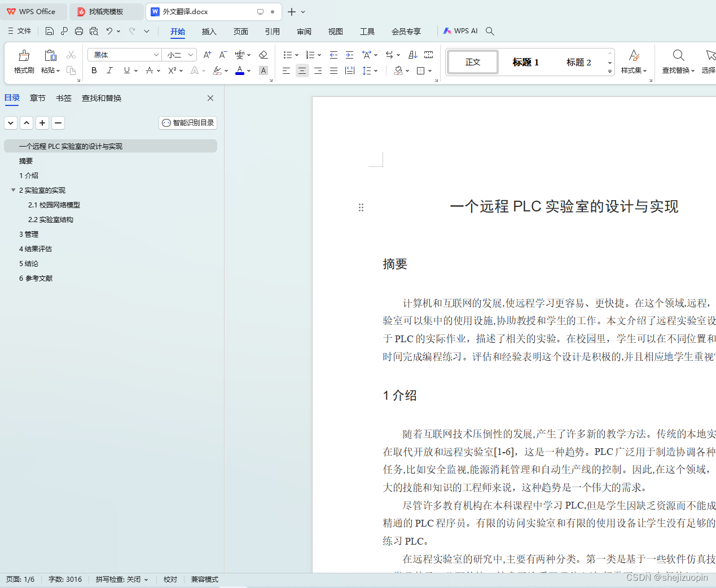Collapse the '2 实验室的实现' outline node
Viewport: 716px width, 588px height.
click(x=13, y=190)
